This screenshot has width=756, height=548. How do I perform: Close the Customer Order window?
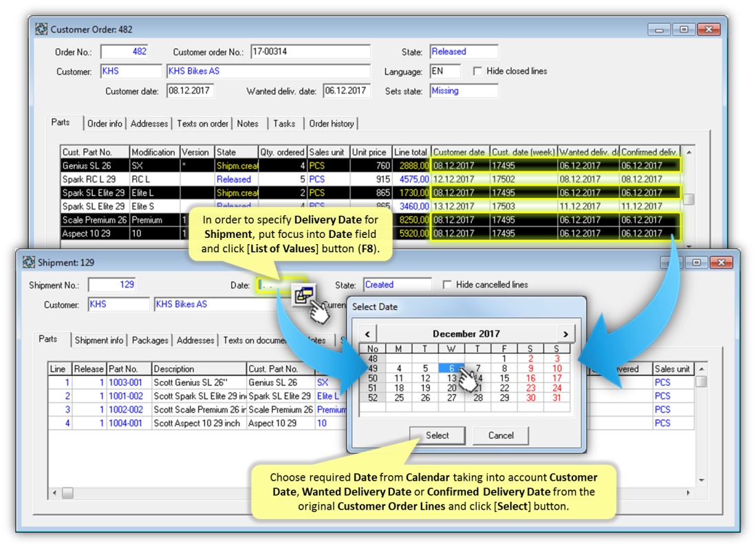coord(709,30)
